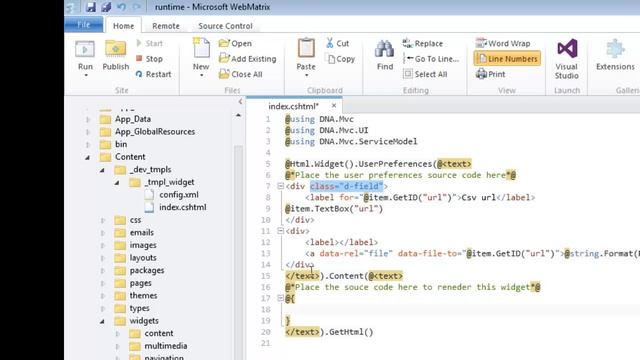Select the bin folder
Screen dimensions: 640x360
click(121, 144)
